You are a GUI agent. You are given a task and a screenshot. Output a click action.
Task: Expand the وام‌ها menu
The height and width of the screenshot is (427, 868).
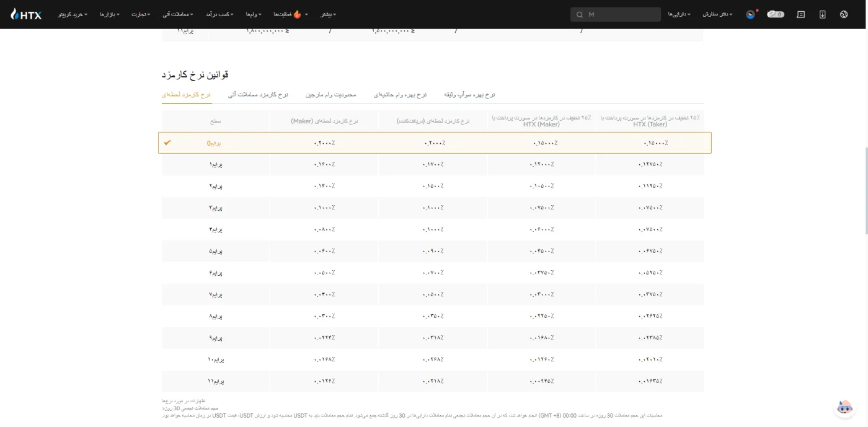coord(254,14)
